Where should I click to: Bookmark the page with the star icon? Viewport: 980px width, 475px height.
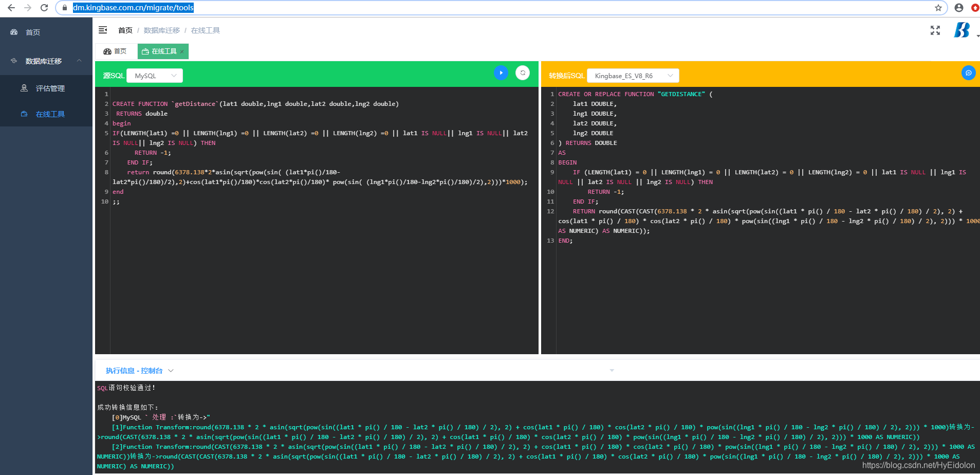(938, 8)
